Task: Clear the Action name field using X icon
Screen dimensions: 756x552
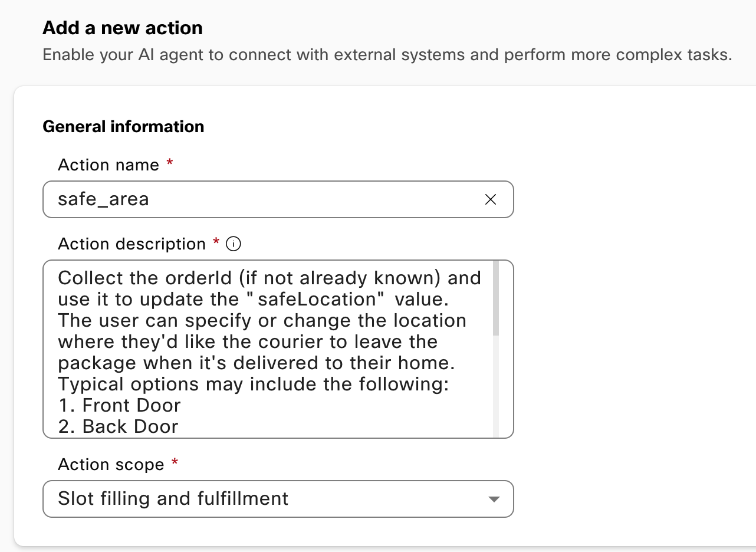Action: click(490, 199)
